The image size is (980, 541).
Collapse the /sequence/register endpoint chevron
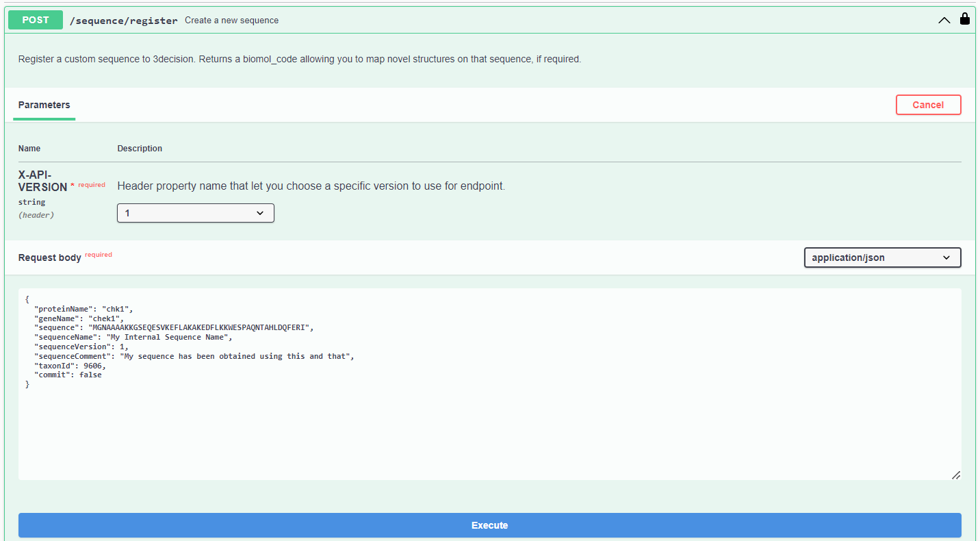pos(944,21)
